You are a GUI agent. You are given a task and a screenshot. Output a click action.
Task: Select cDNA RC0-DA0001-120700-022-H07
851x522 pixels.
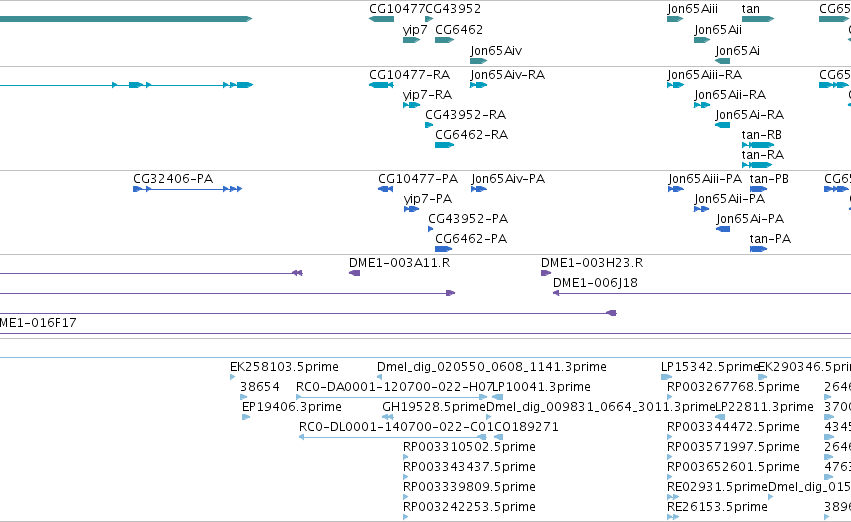[394, 387]
